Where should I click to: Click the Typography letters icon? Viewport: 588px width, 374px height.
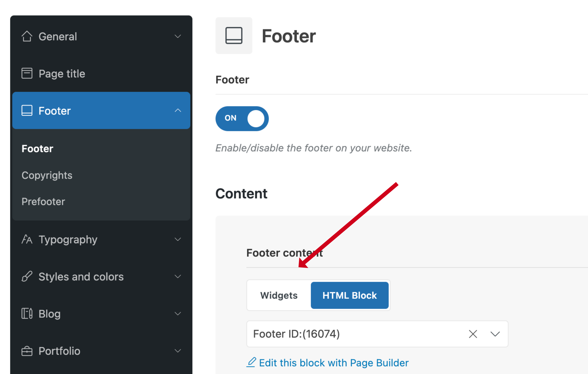tap(27, 239)
